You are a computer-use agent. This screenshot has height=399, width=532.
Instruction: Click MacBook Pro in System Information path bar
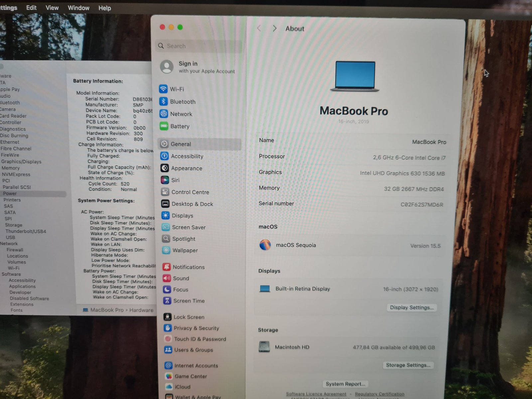pyautogui.click(x=107, y=310)
